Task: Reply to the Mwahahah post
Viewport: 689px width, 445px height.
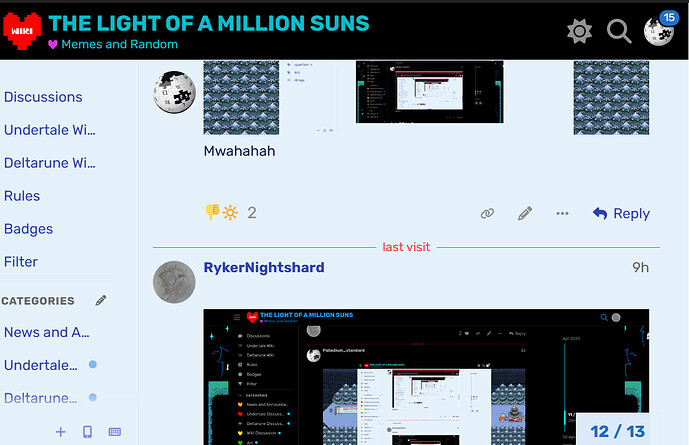Action: (621, 213)
